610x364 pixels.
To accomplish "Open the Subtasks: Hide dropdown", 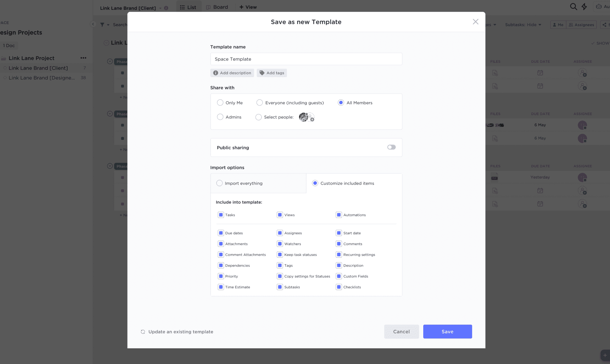I will (x=523, y=24).
